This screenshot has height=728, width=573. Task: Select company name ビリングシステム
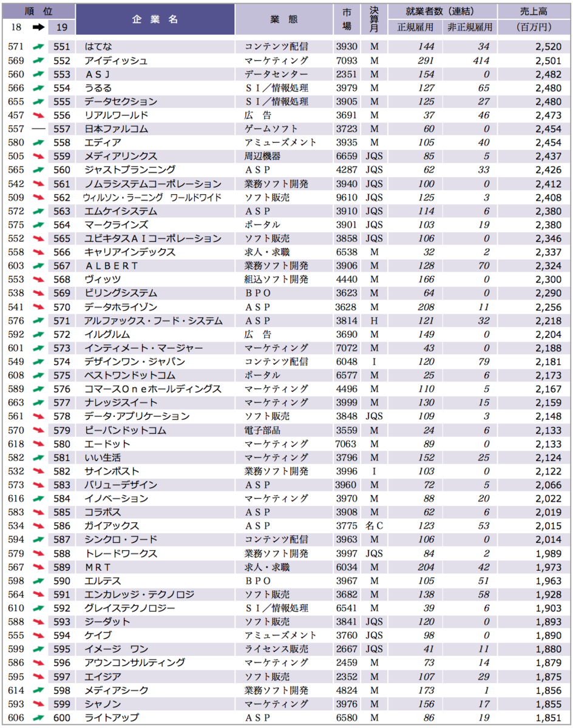pos(121,294)
